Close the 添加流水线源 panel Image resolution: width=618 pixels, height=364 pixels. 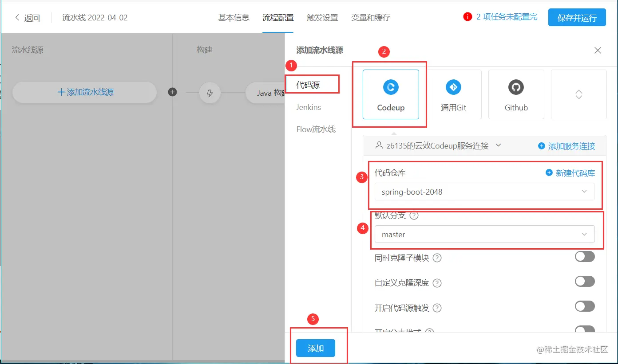pos(598,51)
